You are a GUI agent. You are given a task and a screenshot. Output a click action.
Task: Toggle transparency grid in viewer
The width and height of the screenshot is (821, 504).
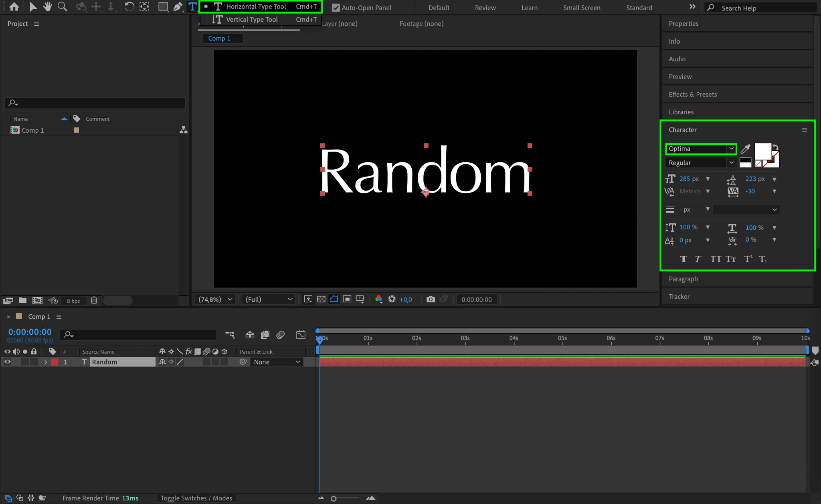321,300
